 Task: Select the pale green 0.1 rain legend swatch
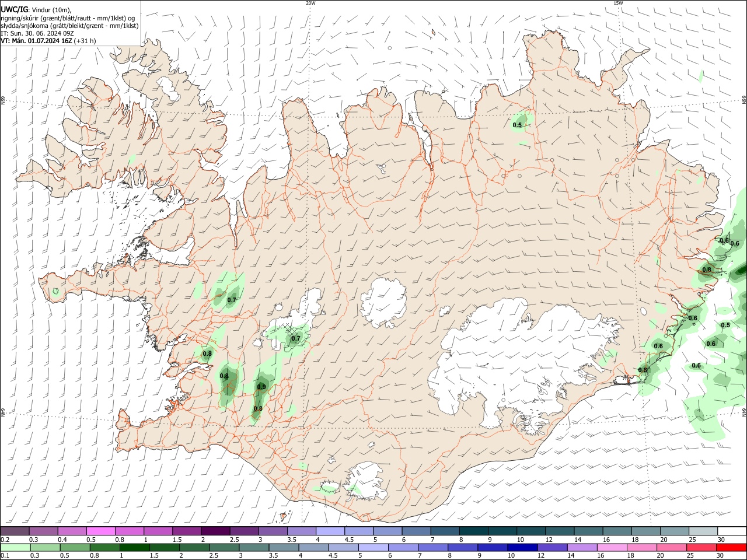click(15, 547)
